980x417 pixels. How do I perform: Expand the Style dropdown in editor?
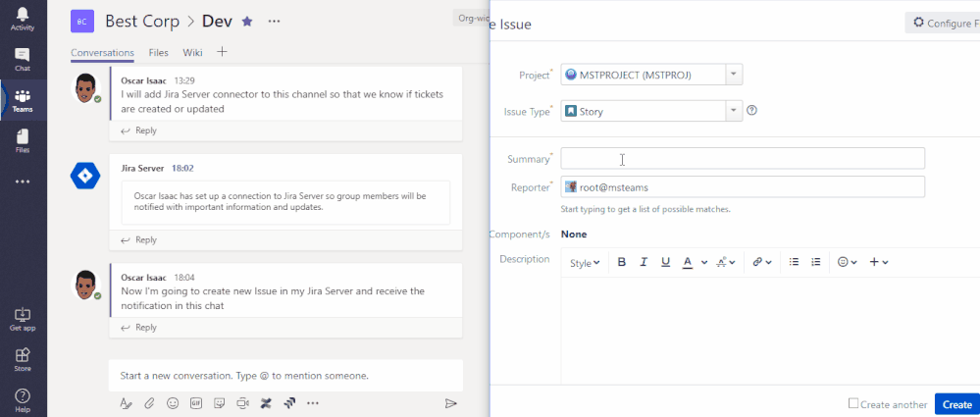pos(585,263)
